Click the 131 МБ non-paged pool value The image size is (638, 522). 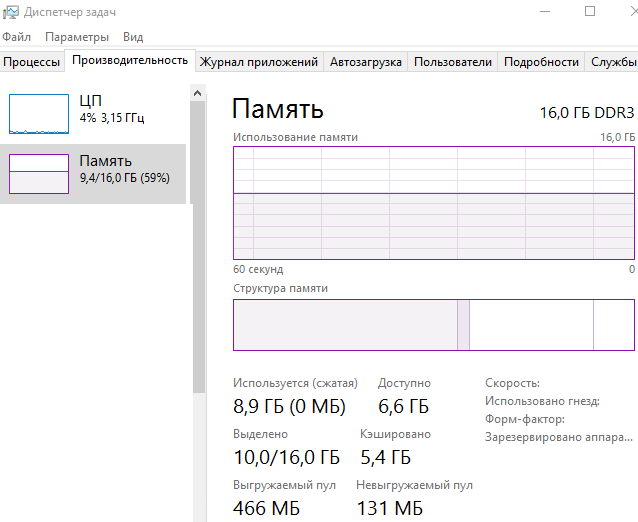click(x=390, y=508)
